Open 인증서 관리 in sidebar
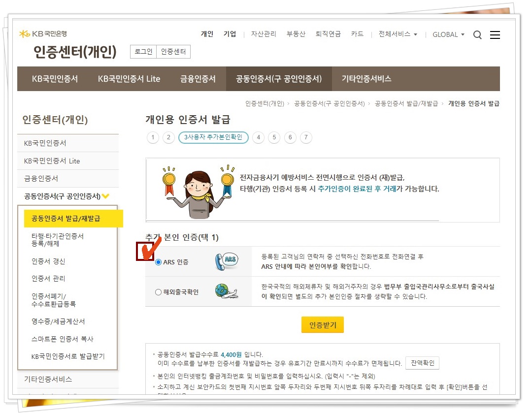532x415 pixels. [x=48, y=278]
